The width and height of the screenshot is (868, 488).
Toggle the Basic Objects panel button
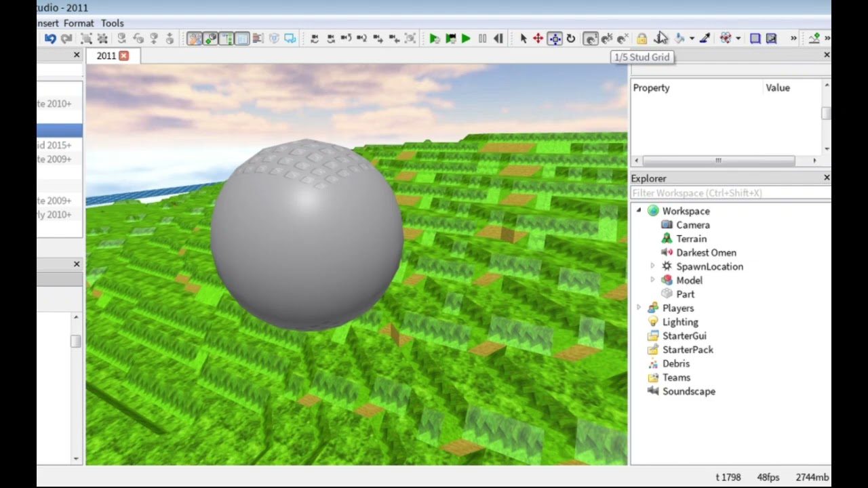[210, 39]
